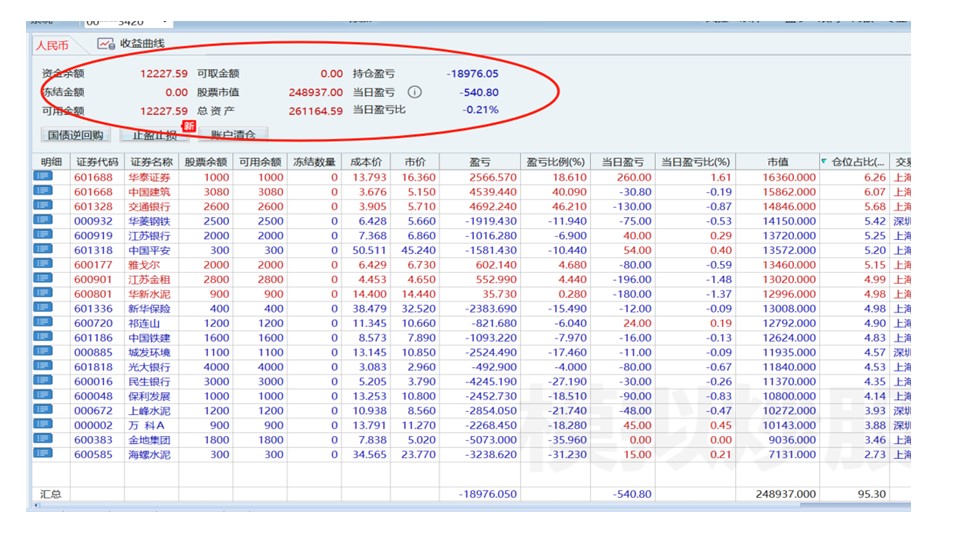The height and width of the screenshot is (540, 960).
Task: Switch to the 人民币 tab
Action: pos(54,45)
